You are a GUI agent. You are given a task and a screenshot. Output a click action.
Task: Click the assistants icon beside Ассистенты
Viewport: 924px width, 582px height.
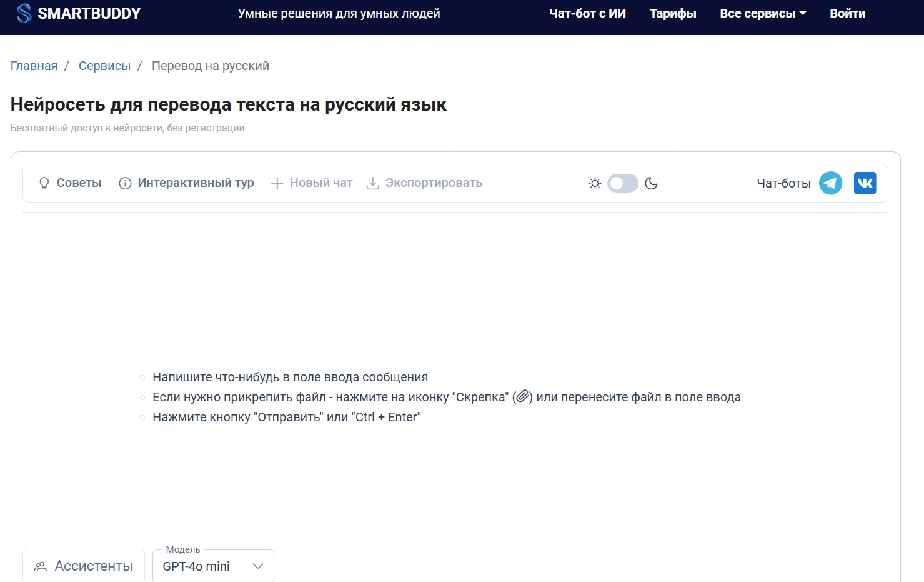point(40,565)
